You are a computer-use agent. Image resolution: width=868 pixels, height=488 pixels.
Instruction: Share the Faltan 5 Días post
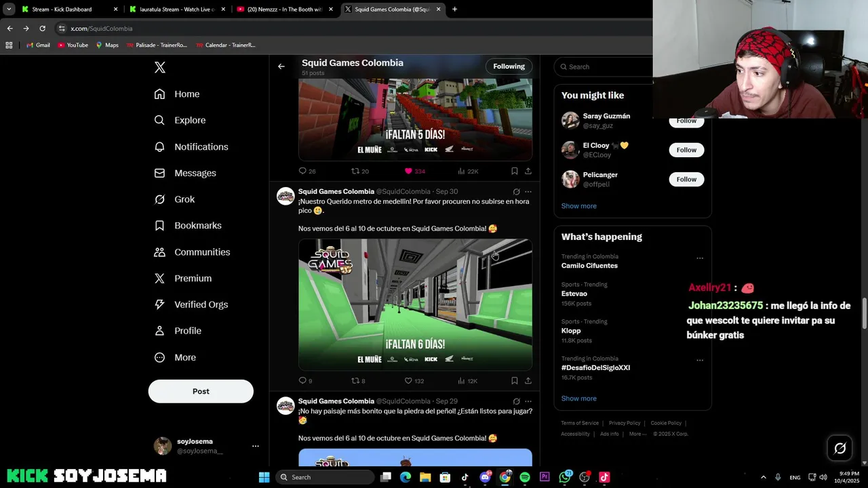[x=528, y=171]
